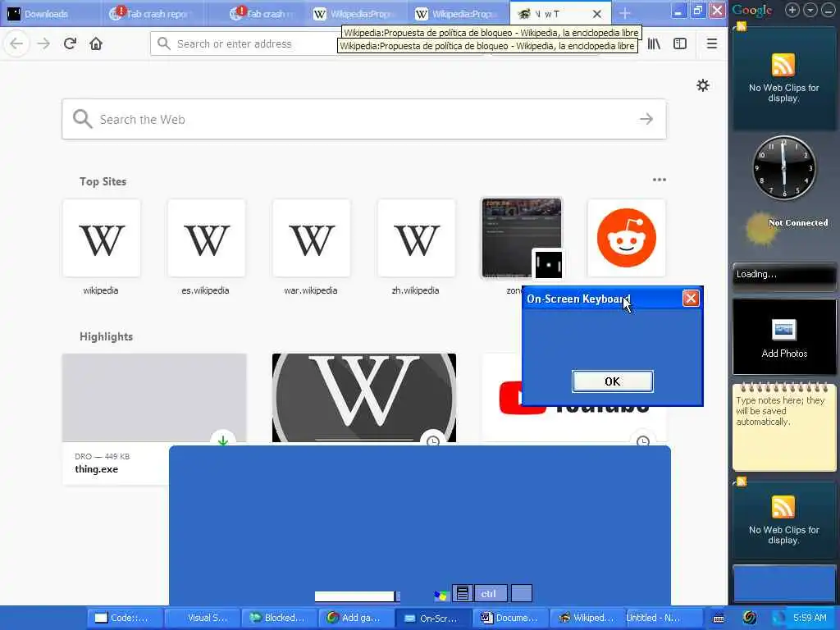Screen dimensions: 840x630
Task: Open the zh.wikipedia top site tile
Action: pyautogui.click(x=416, y=238)
